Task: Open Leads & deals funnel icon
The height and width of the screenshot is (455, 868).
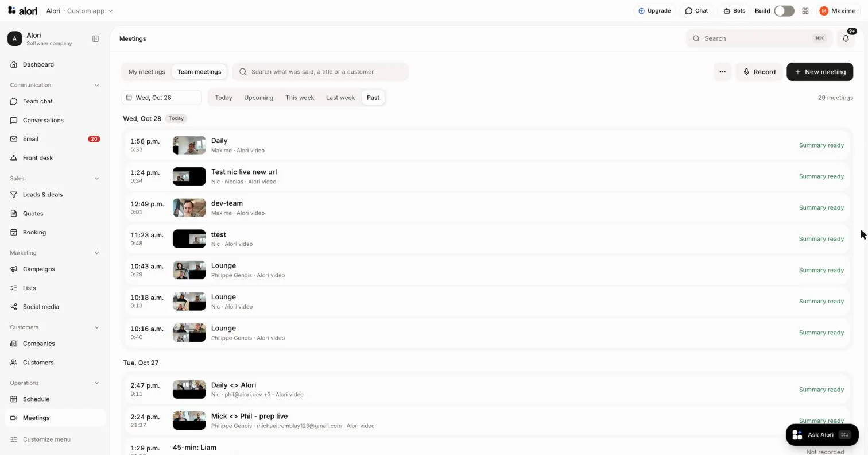Action: click(14, 195)
